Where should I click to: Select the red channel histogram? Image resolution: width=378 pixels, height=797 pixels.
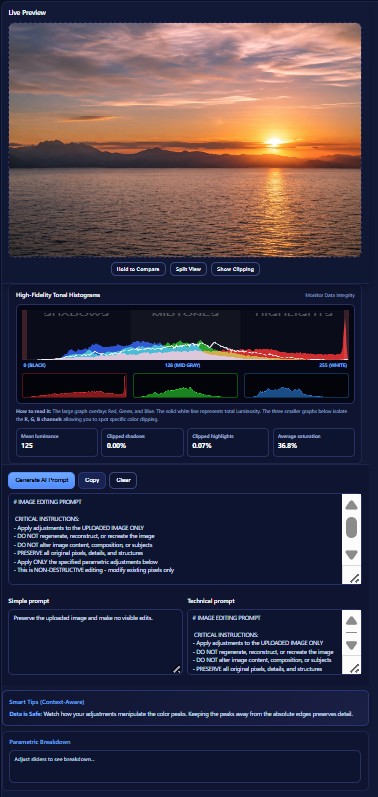(x=74, y=385)
